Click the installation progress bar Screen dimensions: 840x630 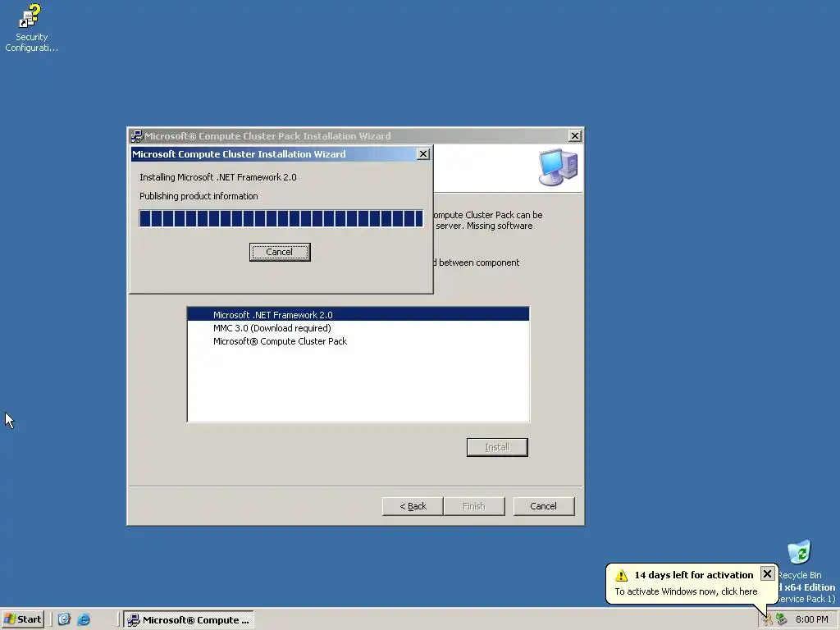click(281, 218)
